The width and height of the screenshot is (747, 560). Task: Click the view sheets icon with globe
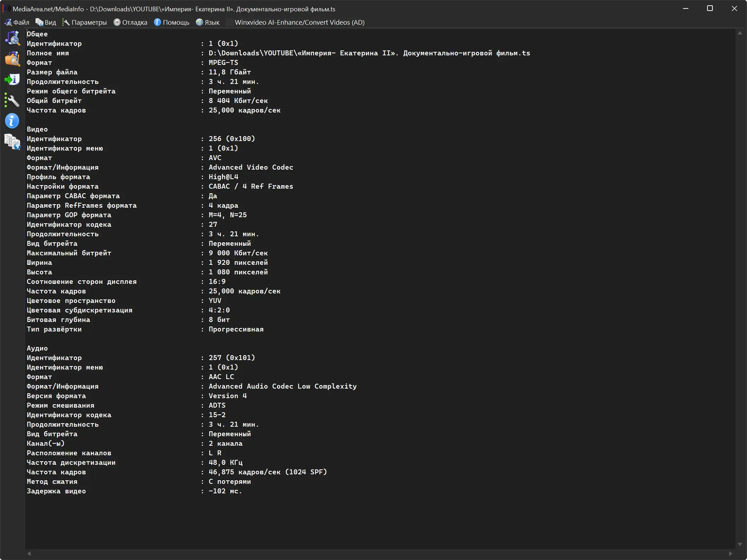(x=12, y=142)
